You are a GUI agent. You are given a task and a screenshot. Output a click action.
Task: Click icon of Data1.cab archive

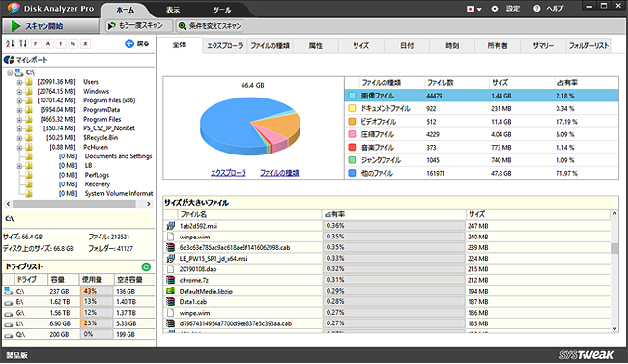point(171,301)
